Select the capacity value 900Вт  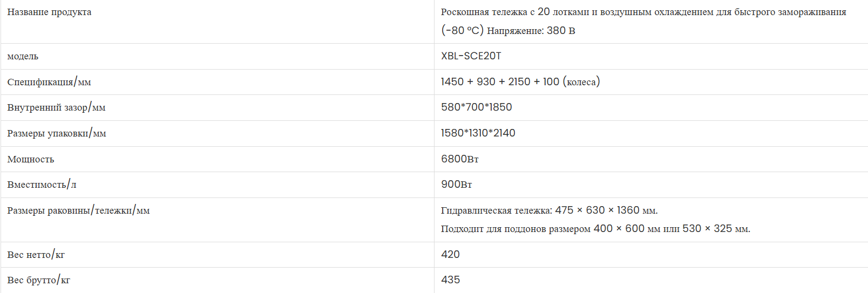tap(456, 185)
